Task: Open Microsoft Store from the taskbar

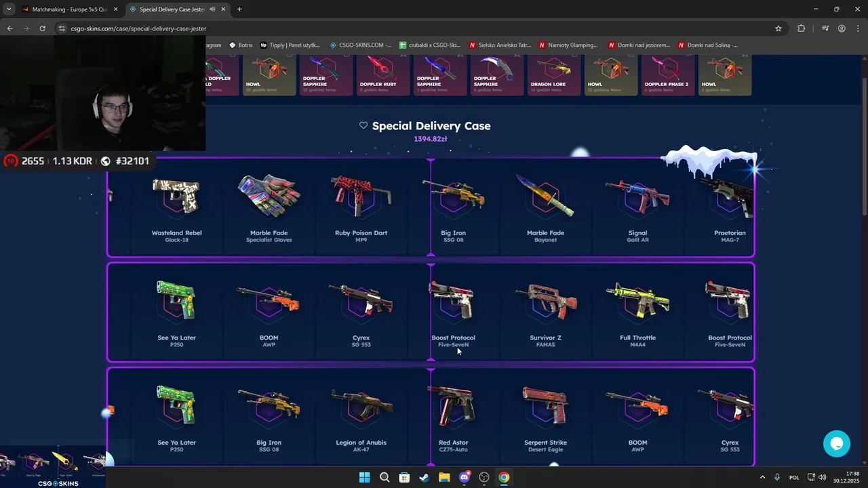Action: [404, 477]
